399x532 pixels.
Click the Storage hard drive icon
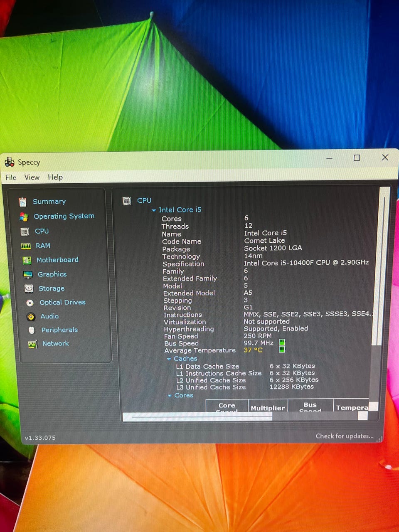pos(29,288)
